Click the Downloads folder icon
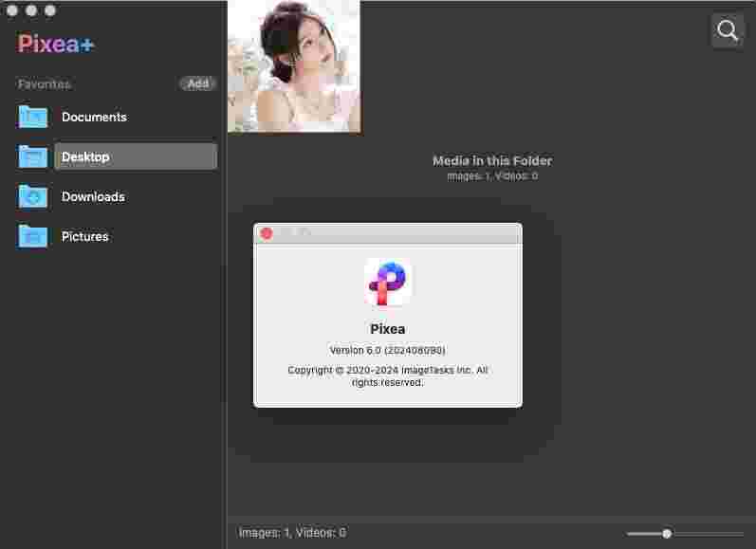The width and height of the screenshot is (756, 549). click(33, 196)
